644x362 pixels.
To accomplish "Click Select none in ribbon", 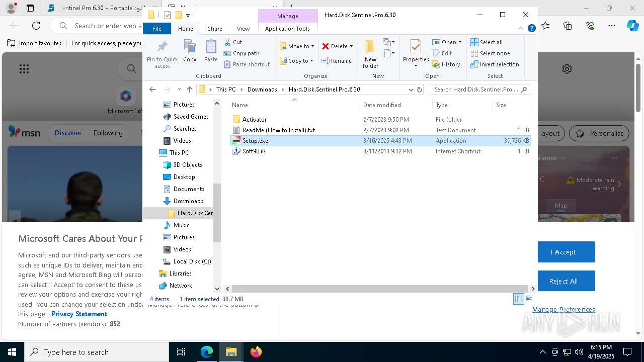I will [x=490, y=53].
